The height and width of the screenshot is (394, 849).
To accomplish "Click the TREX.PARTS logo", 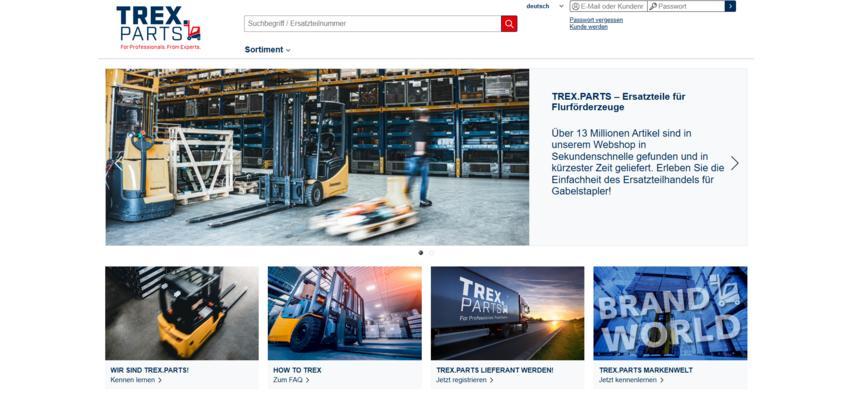I will point(159,28).
